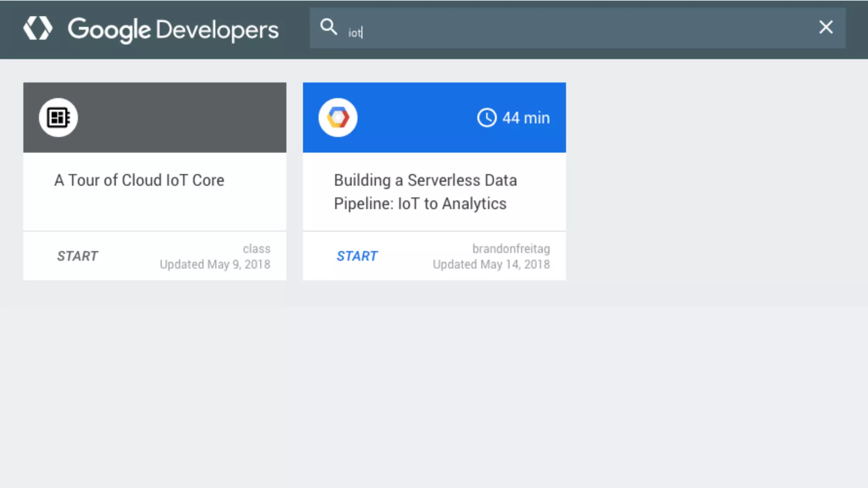This screenshot has height=488, width=868.
Task: Click the Google Cloud hexagon icon
Action: point(338,117)
